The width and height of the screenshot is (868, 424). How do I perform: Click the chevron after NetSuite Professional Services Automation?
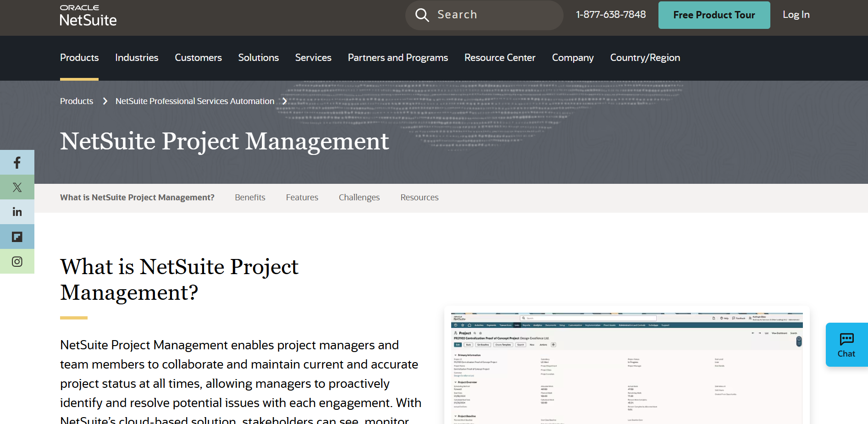[x=285, y=101]
